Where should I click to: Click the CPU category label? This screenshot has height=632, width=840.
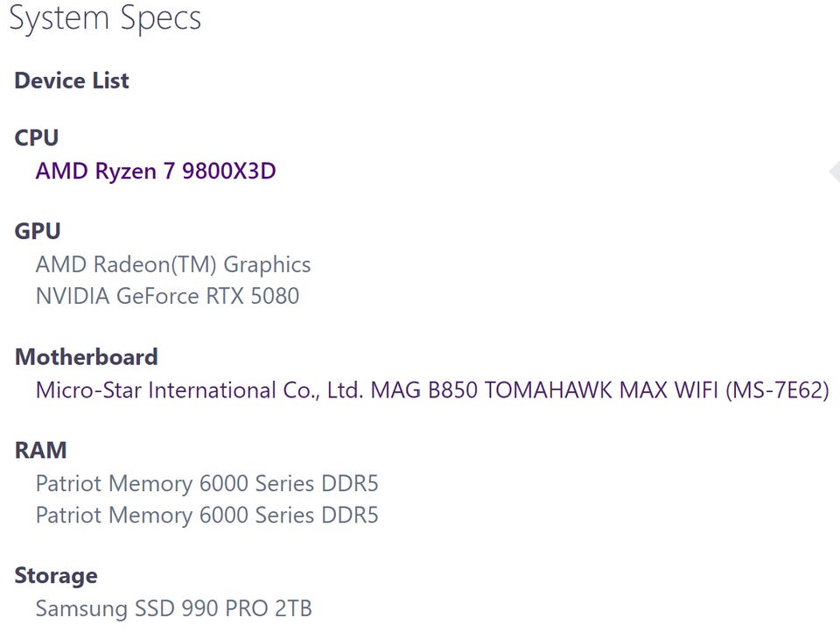coord(37,138)
